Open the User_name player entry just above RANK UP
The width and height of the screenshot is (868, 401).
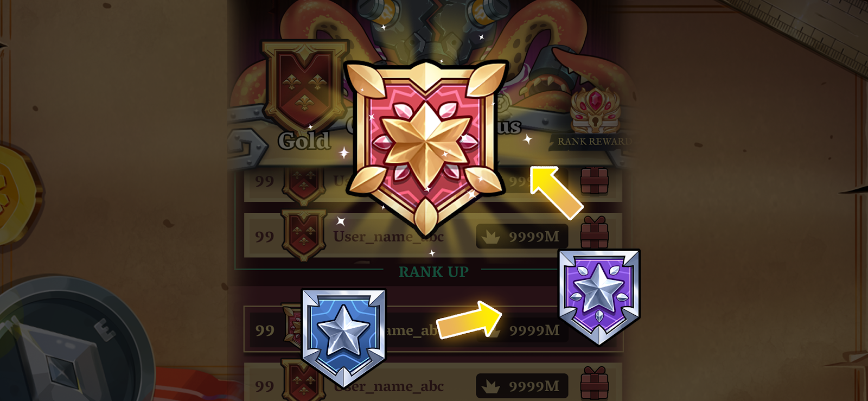(388, 237)
